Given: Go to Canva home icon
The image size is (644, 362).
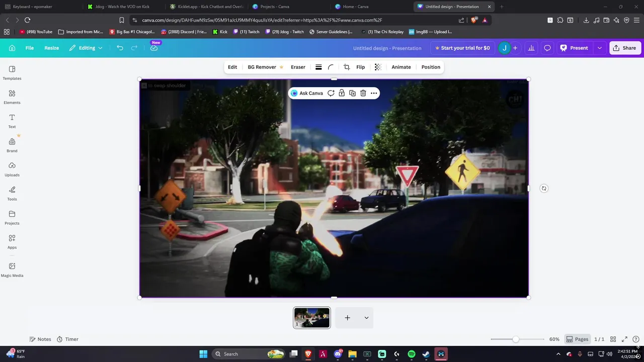Looking at the screenshot, I should 12,48.
